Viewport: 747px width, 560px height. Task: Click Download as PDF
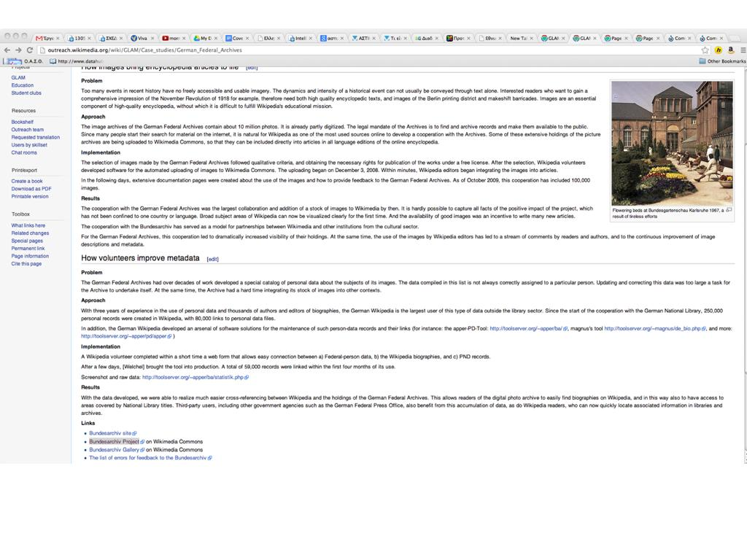pos(31,189)
